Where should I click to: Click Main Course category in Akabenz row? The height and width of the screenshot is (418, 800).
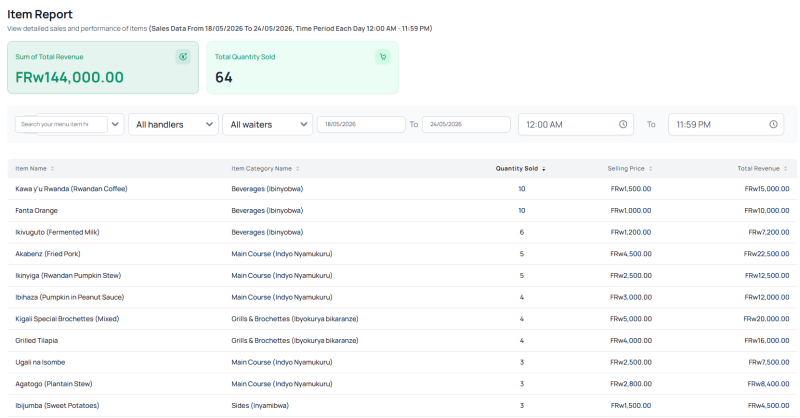[282, 254]
